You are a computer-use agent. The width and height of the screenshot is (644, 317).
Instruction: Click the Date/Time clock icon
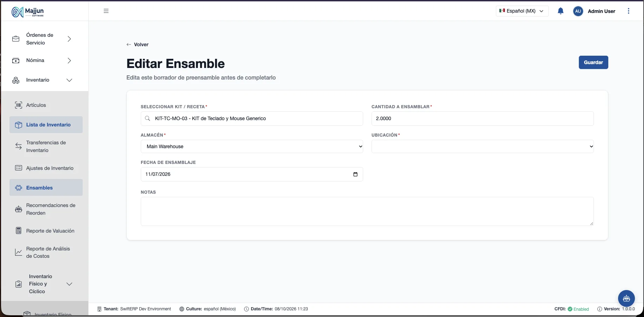click(247, 309)
